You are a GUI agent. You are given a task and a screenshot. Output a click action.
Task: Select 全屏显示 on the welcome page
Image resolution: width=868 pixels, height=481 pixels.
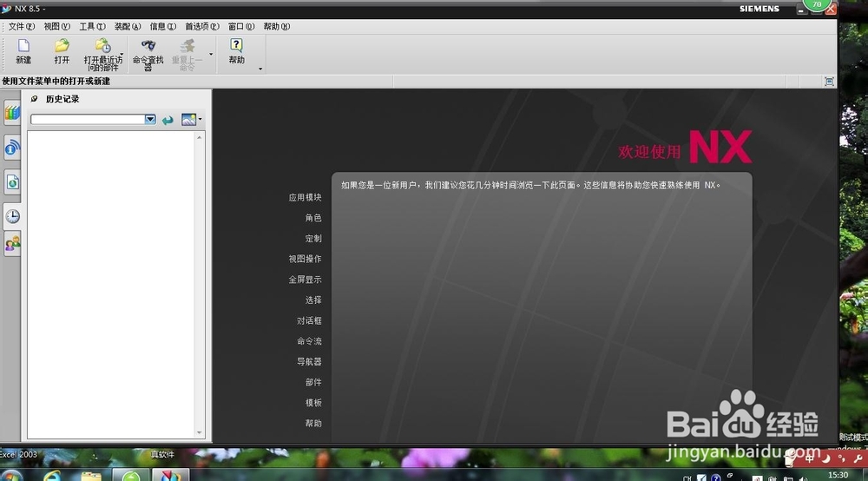click(x=305, y=280)
